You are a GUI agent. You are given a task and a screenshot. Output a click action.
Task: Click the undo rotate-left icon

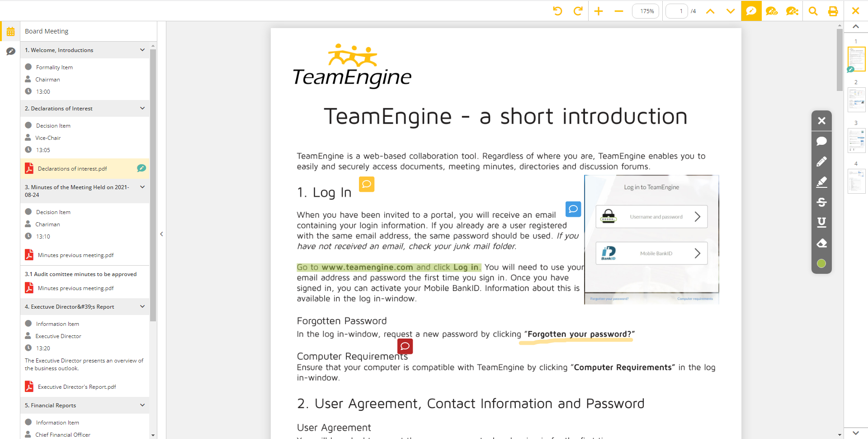click(557, 11)
